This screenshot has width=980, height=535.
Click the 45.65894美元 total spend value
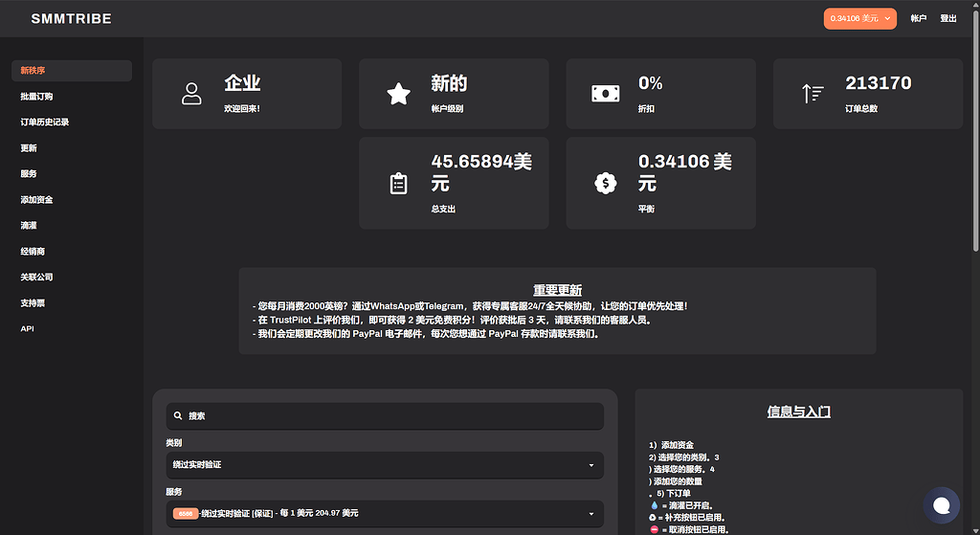coord(481,172)
